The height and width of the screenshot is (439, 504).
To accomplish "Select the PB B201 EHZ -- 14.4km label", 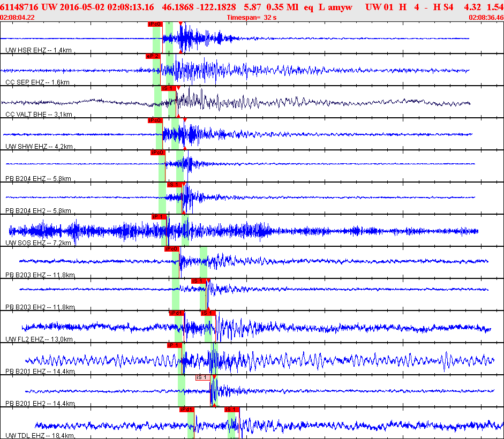I will click(x=40, y=372).
